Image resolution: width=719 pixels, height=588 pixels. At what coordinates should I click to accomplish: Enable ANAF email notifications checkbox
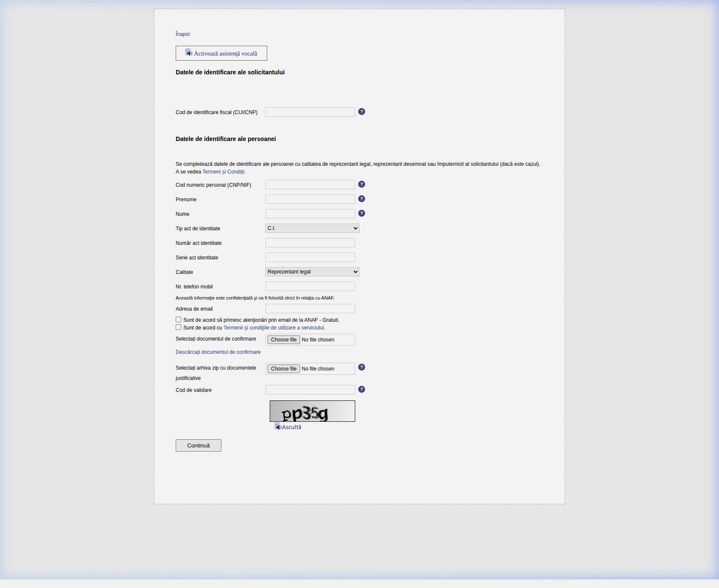pos(179,320)
